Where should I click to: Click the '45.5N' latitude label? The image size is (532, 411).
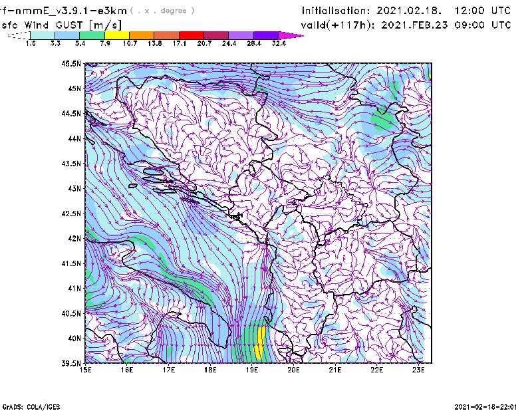[x=71, y=63]
